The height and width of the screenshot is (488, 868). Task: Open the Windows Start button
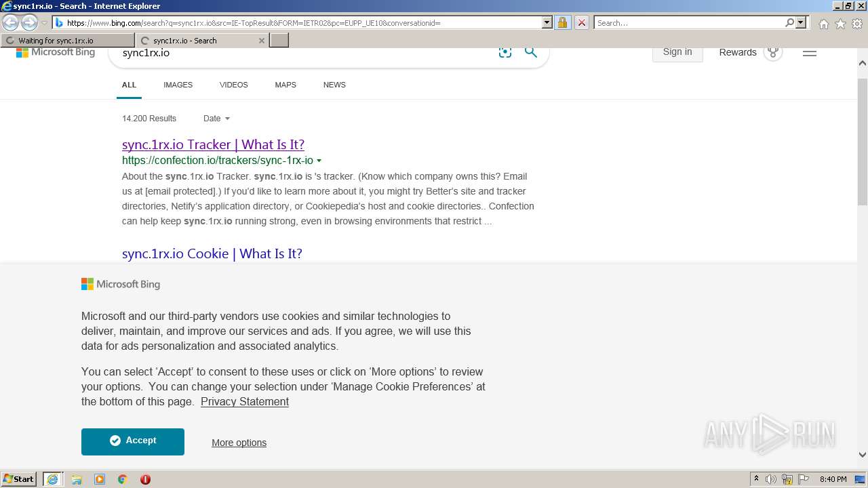[x=19, y=479]
